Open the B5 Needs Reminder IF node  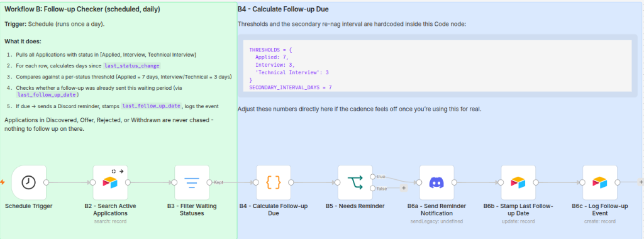pyautogui.click(x=355, y=182)
